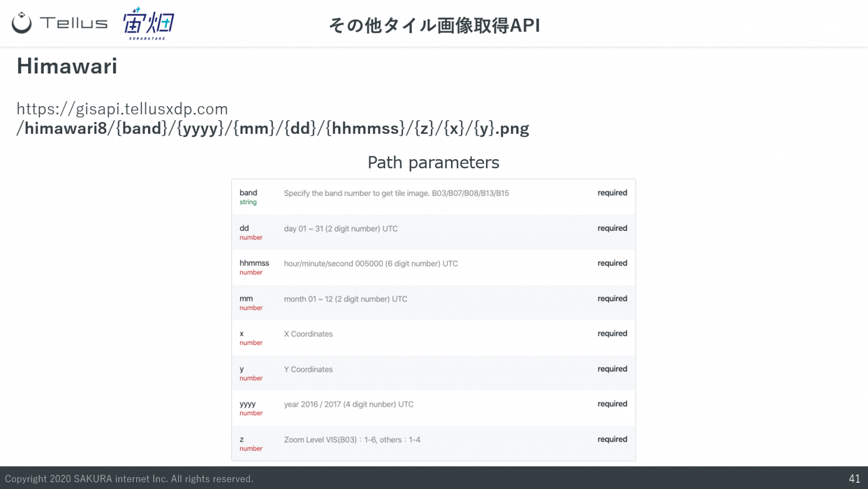Click the number type label under mm
This screenshot has height=489, width=868.
click(x=251, y=308)
